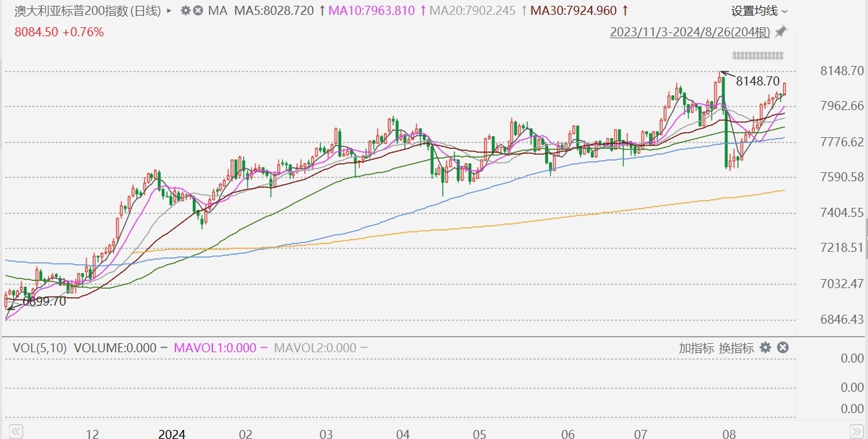Click the 6899.70 low price marker
Image resolution: width=868 pixels, height=439 pixels.
click(44, 301)
